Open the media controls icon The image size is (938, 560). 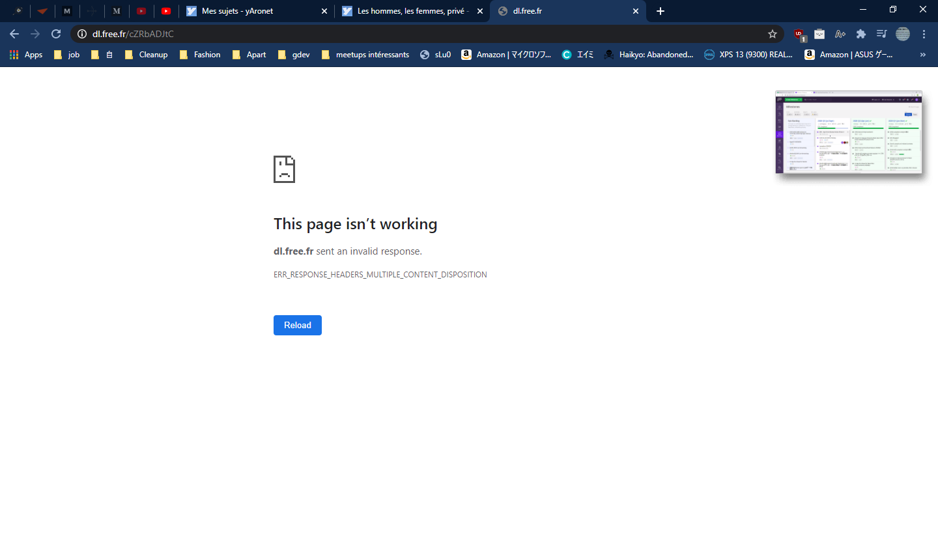(881, 34)
